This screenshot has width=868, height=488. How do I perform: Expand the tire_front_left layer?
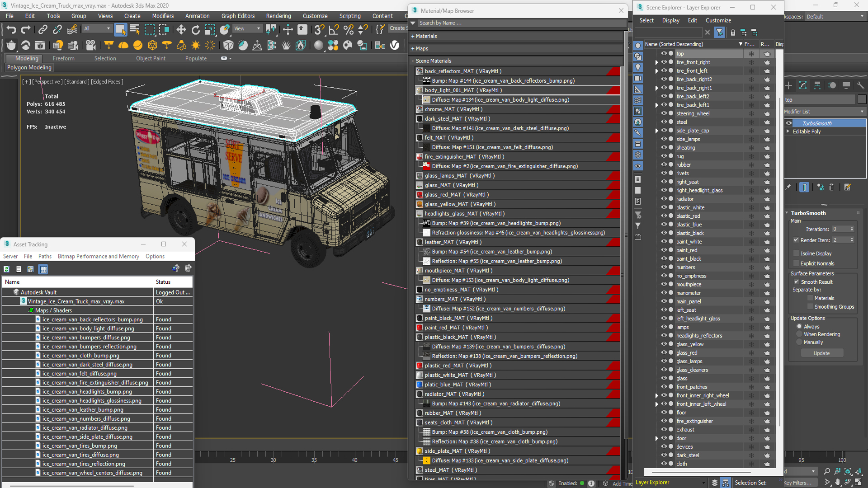(656, 71)
